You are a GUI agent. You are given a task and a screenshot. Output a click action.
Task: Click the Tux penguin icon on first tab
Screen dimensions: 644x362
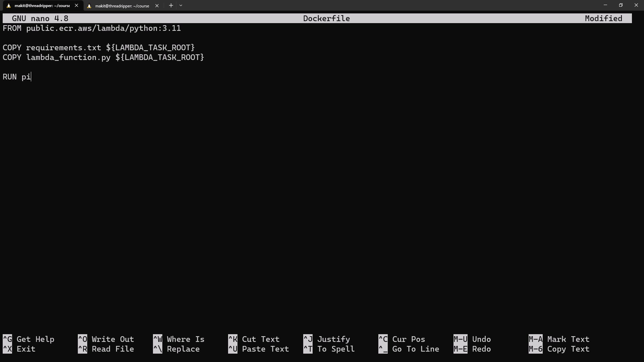9,6
